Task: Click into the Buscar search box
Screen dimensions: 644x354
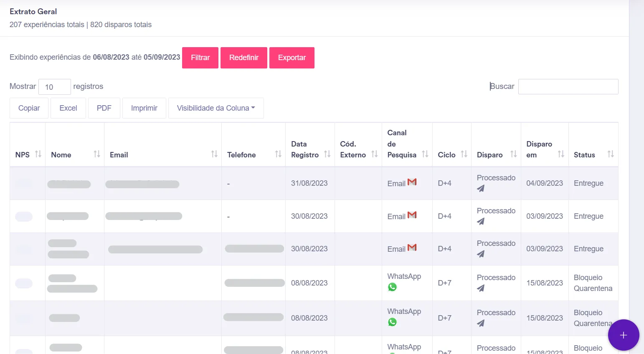Action: click(x=568, y=86)
